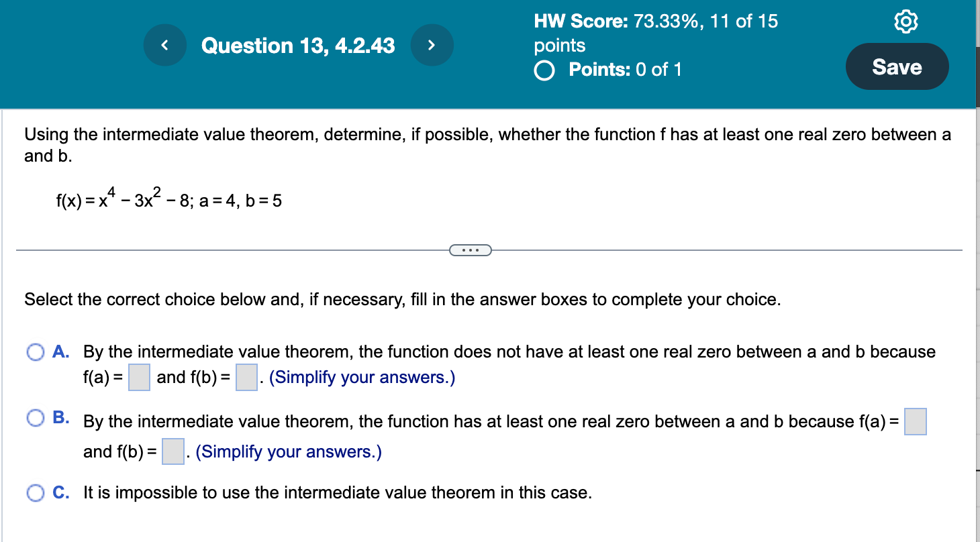980x542 pixels.
Task: Click the f(a) answer box in choice B
Action: tap(916, 421)
